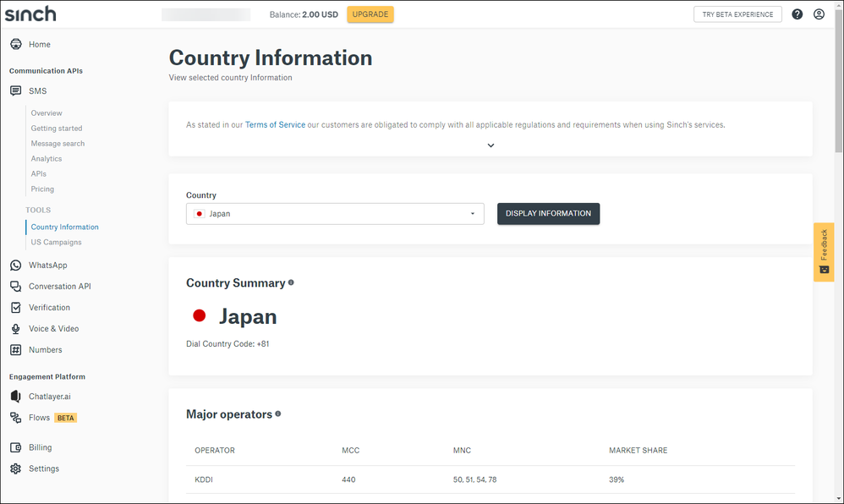Click the 39% market share value

[617, 479]
